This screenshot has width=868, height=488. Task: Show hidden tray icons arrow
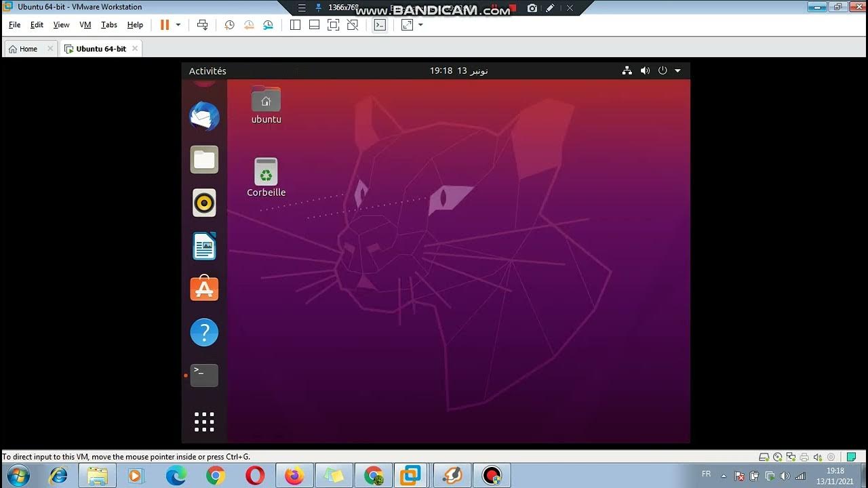(723, 476)
